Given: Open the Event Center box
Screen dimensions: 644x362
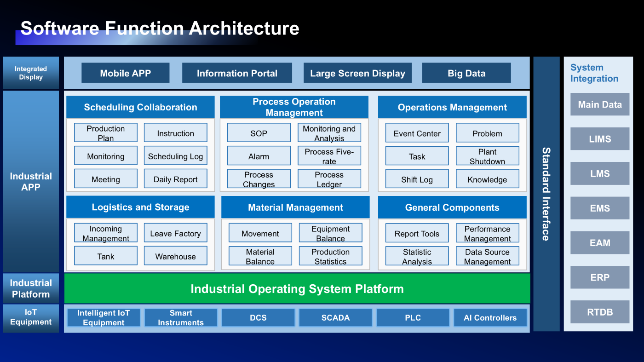Looking at the screenshot, I should tap(417, 133).
